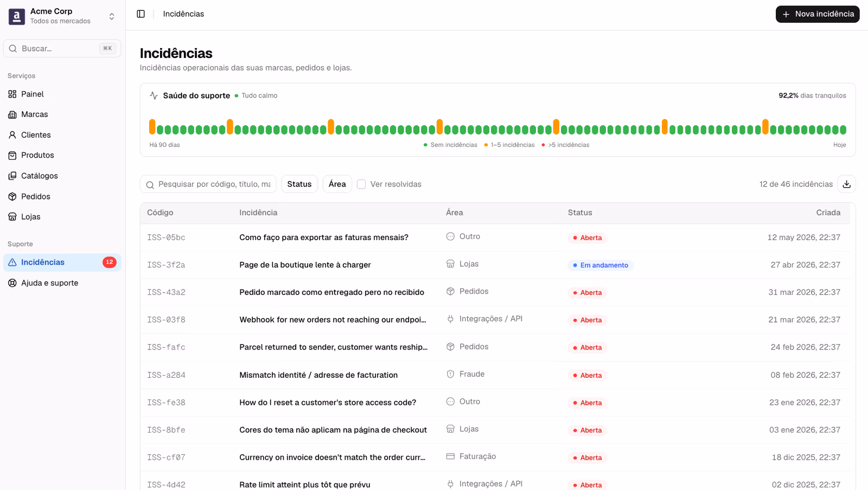Open the Área filter dropdown
Image resolution: width=868 pixels, height=490 pixels.
[x=337, y=184]
